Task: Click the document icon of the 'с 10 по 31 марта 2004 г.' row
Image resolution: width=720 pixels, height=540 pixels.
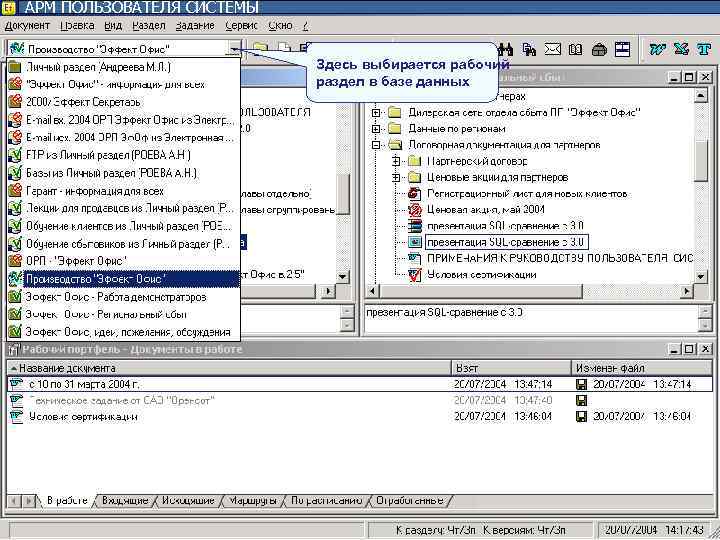Action: point(17,384)
